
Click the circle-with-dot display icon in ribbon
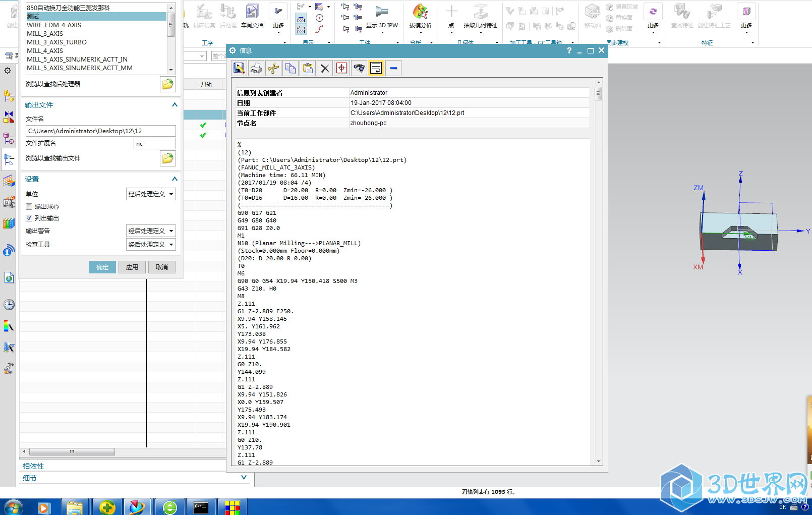(319, 18)
